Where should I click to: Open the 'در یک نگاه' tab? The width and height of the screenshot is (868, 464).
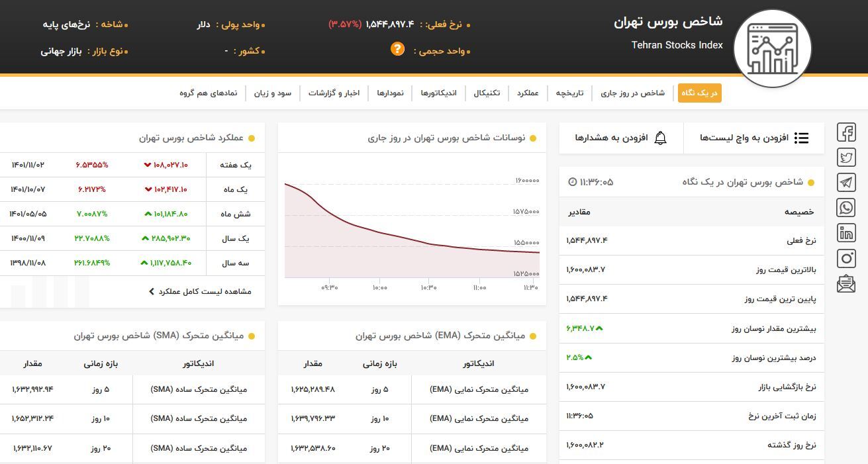[699, 93]
